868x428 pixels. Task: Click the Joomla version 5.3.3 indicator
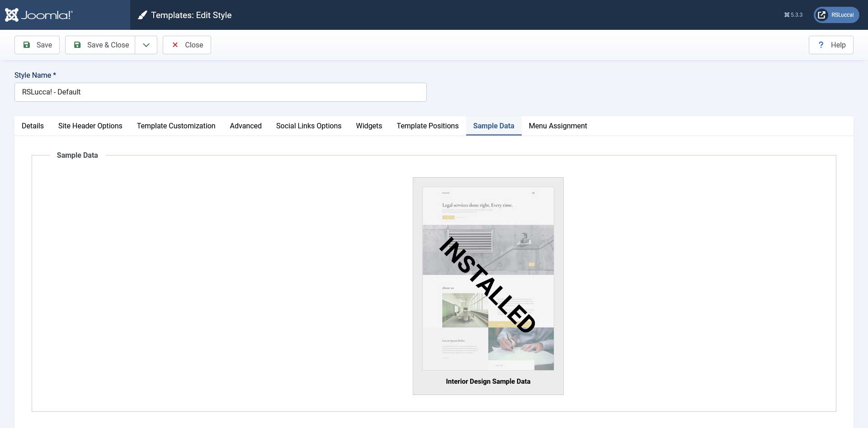tap(793, 15)
